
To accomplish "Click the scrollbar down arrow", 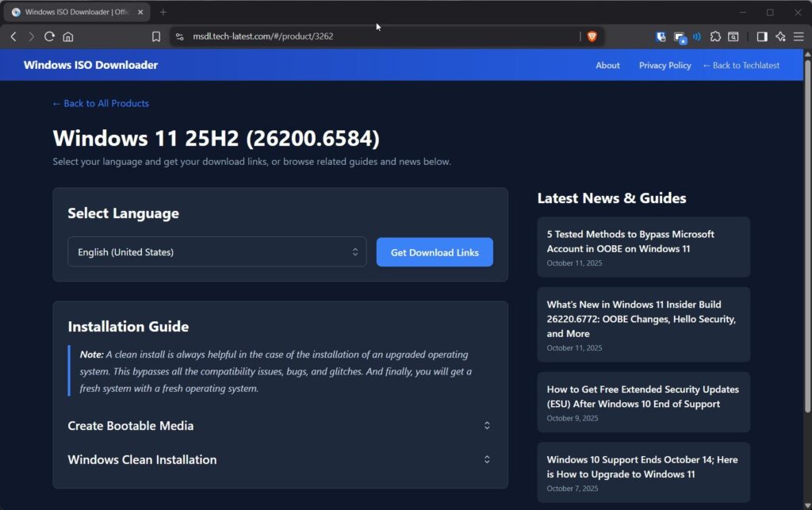I will coord(807,505).
